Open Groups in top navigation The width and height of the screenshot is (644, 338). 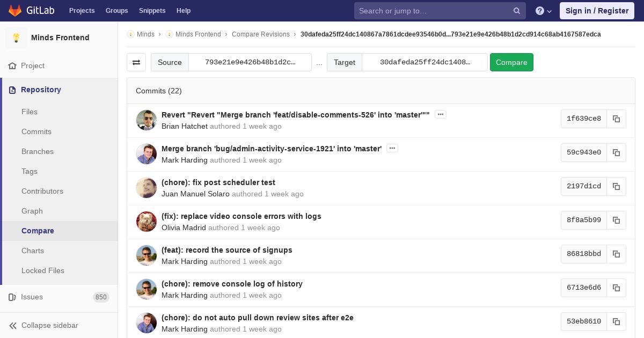[x=116, y=11]
